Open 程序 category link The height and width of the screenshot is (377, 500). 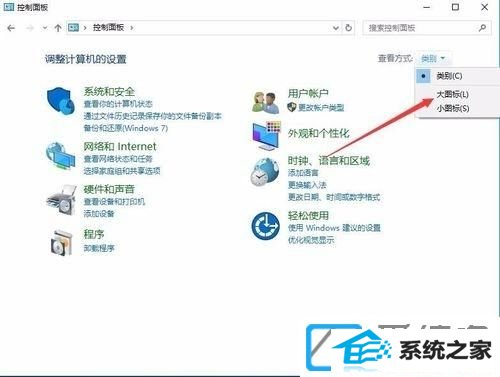click(94, 234)
